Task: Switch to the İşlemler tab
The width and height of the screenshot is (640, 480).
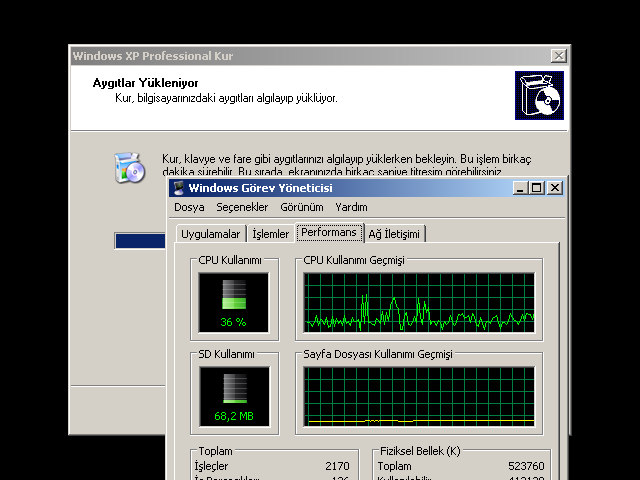Action: [271, 234]
